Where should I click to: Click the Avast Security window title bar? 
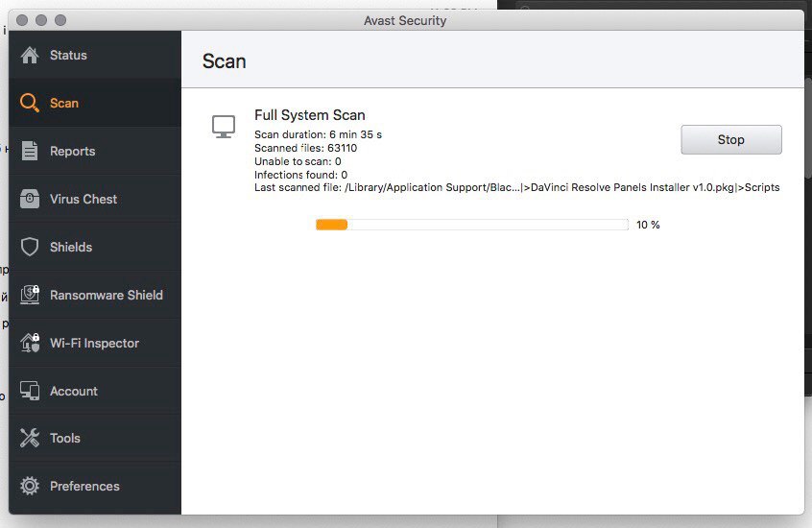click(x=405, y=21)
